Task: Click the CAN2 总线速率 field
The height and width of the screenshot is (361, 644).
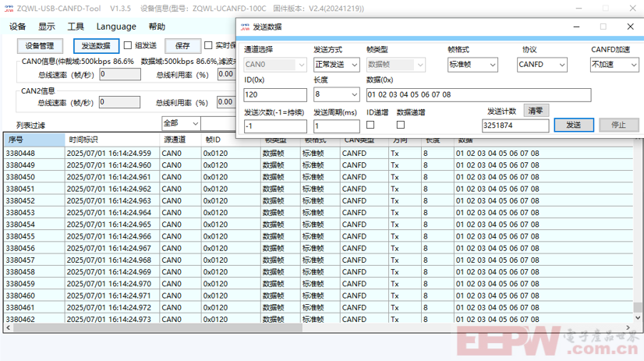Action: click(119, 102)
